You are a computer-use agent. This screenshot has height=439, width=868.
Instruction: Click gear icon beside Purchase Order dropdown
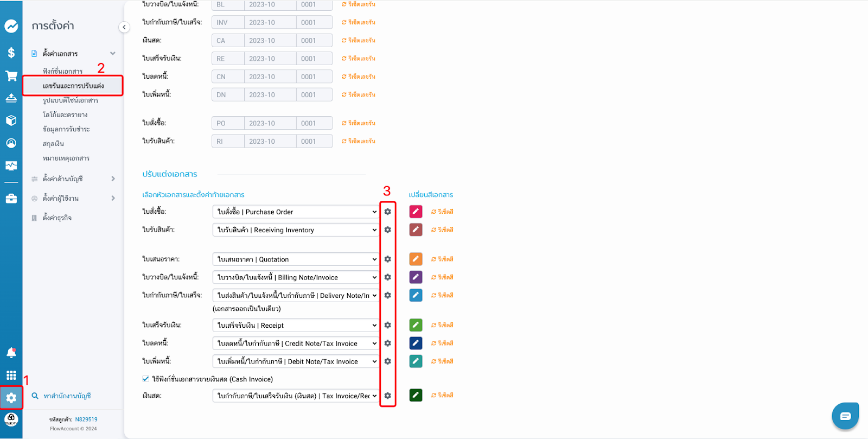coord(387,212)
